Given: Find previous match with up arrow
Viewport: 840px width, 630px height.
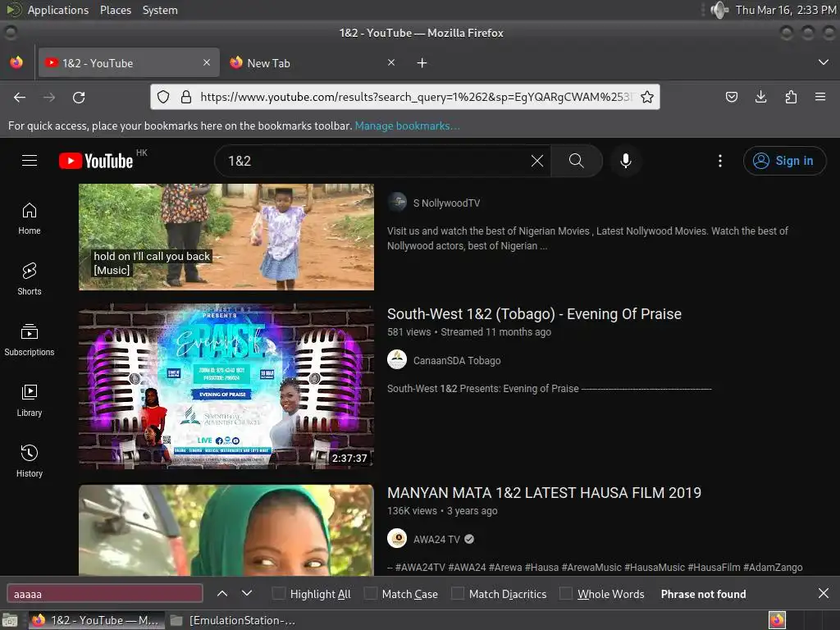Looking at the screenshot, I should point(222,594).
